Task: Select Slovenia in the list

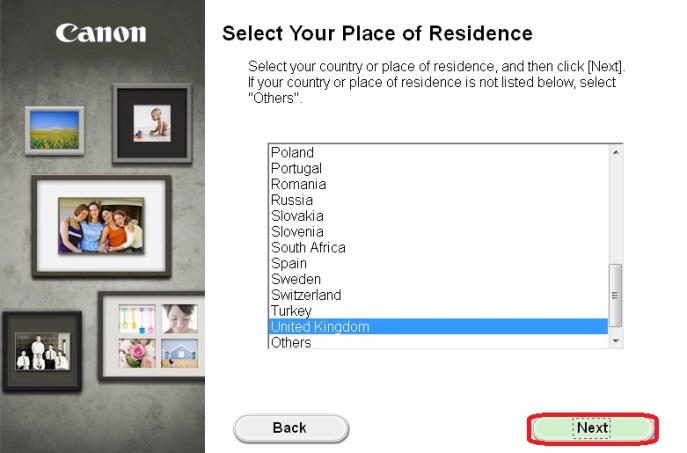Action: (297, 232)
